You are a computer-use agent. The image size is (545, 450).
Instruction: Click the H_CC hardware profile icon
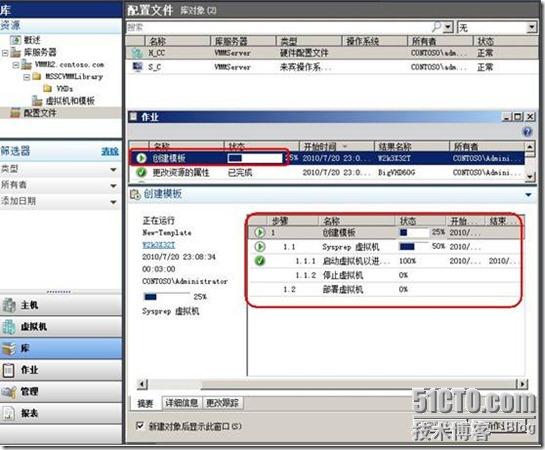click(x=137, y=53)
